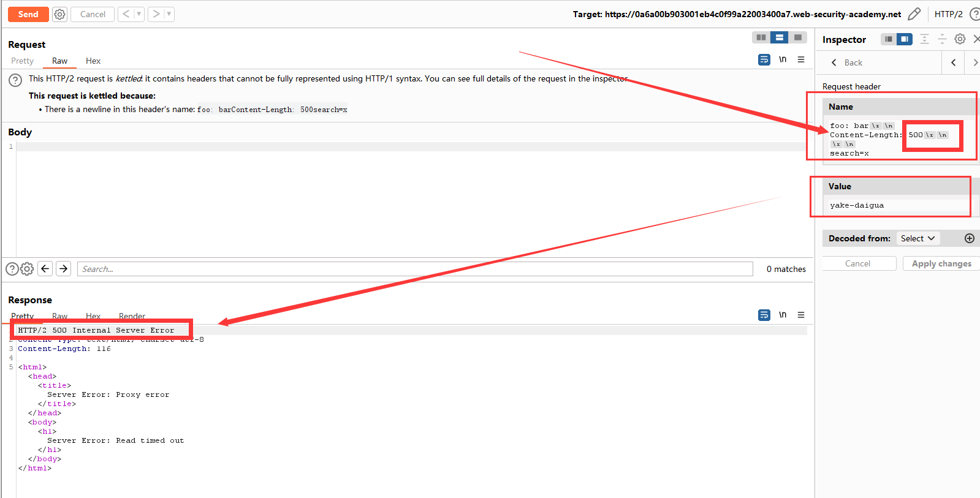Toggle response non-printable characters \n
Screen dimensions: 980x498
(x=783, y=315)
